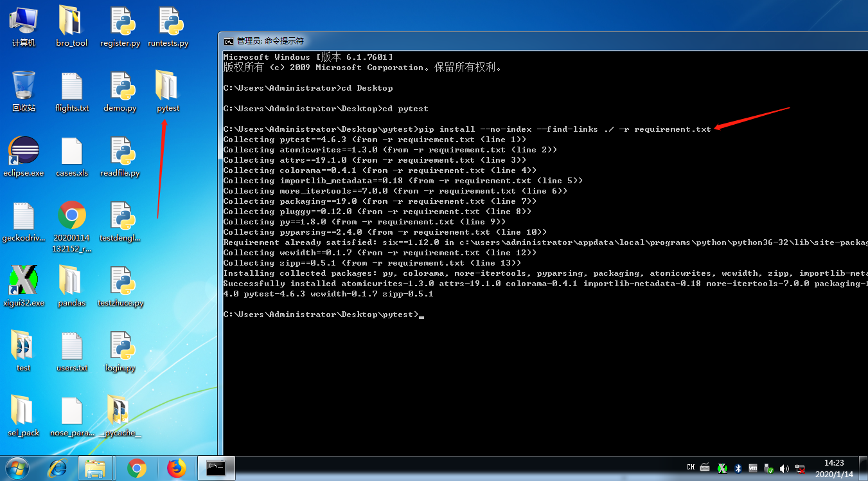Image resolution: width=868 pixels, height=481 pixels.
Task: Click the last prompt line with the cursor
Action: pos(323,314)
